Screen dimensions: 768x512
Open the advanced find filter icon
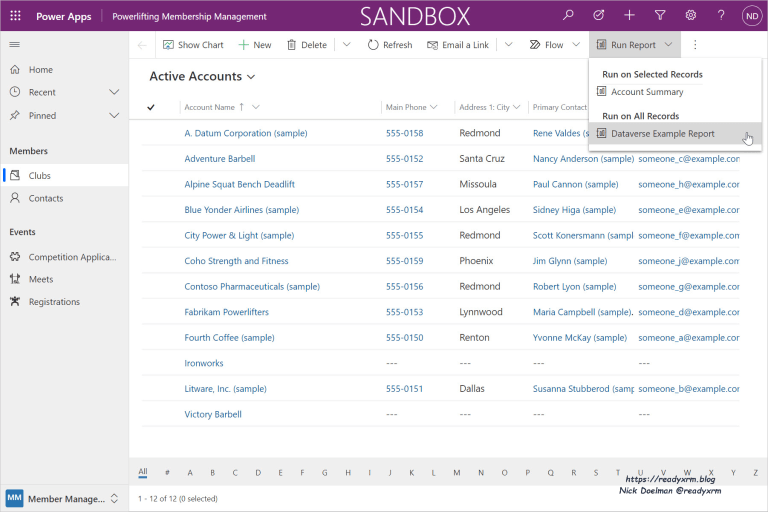[660, 16]
